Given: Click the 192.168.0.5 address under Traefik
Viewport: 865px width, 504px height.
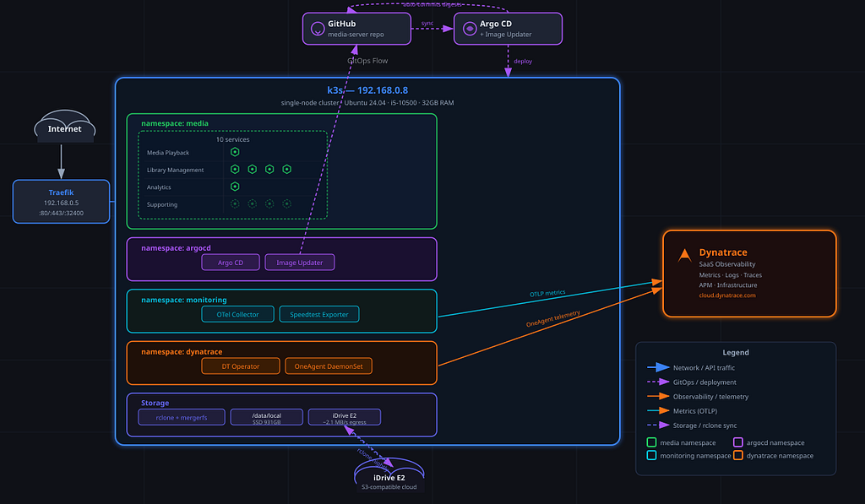Looking at the screenshot, I should point(61,203).
